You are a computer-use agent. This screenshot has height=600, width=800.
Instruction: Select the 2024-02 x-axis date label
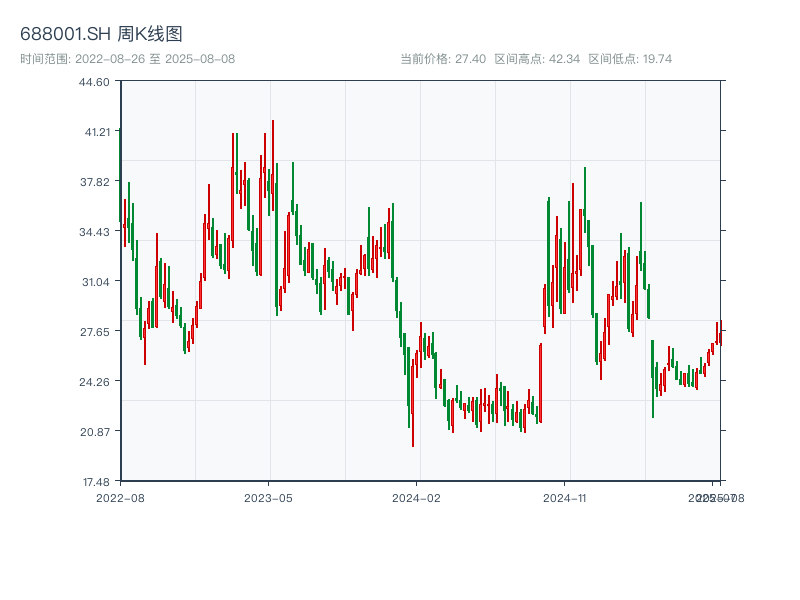[x=416, y=497]
